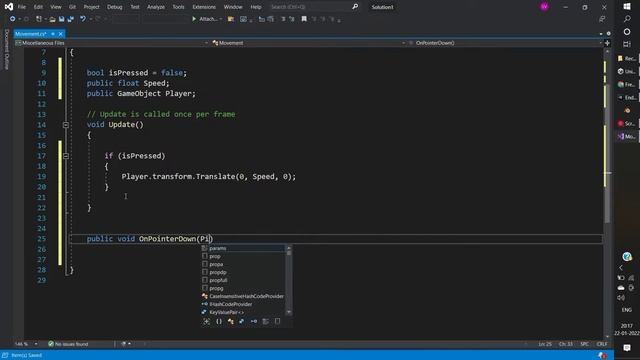Click the Save file disk icon
640x360 pixels.
pos(61,19)
